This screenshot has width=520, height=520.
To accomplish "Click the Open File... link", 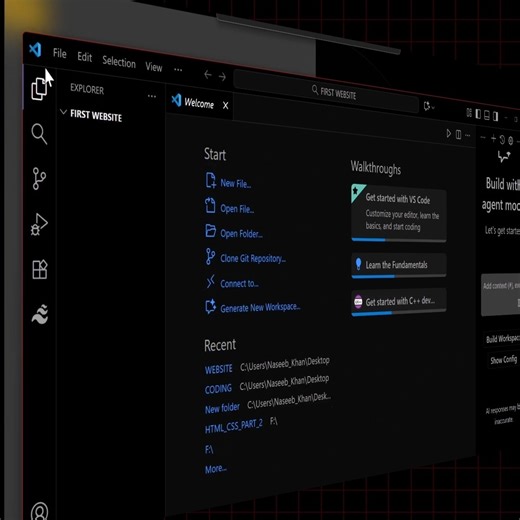I will [237, 209].
